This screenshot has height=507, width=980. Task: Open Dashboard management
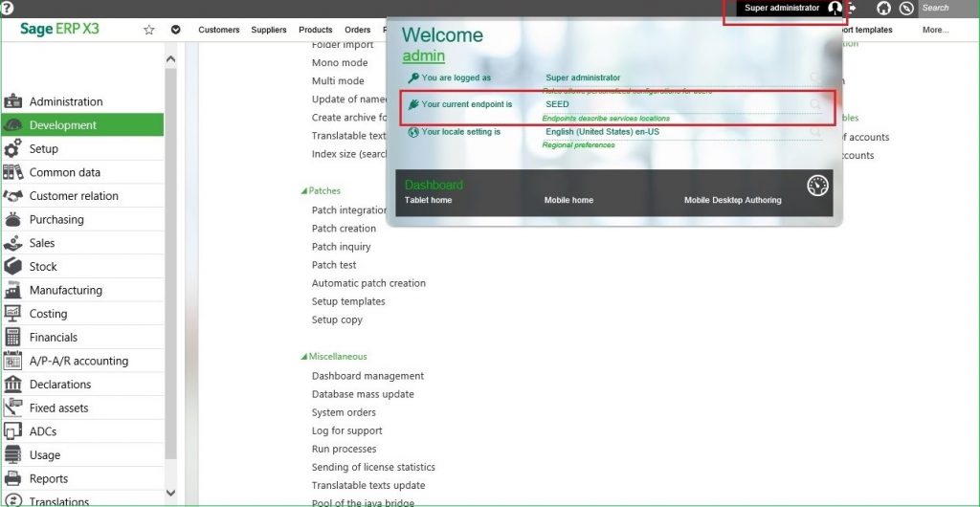[367, 376]
